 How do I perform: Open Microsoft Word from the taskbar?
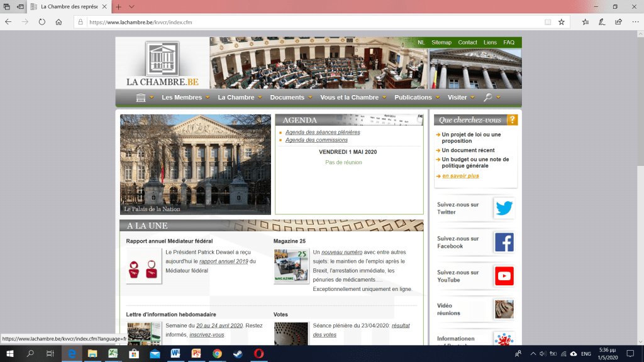click(174, 354)
